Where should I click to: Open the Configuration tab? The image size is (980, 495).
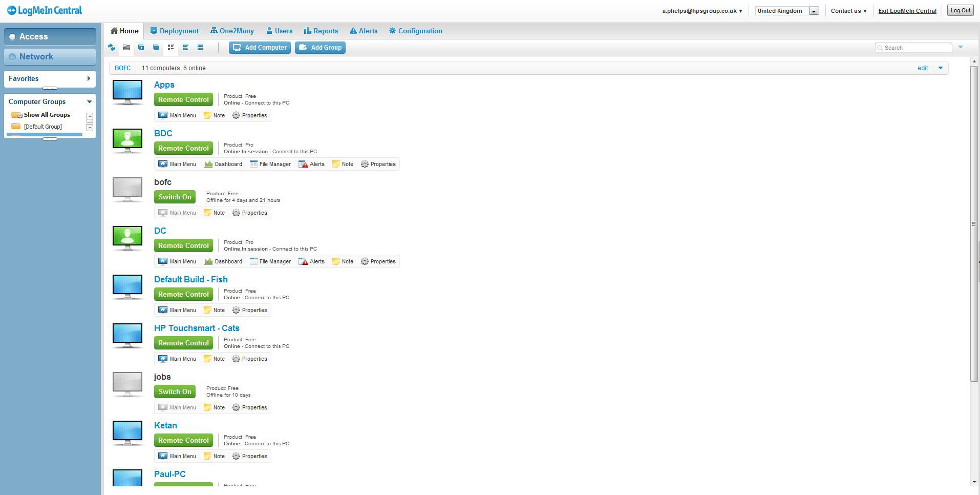(415, 31)
